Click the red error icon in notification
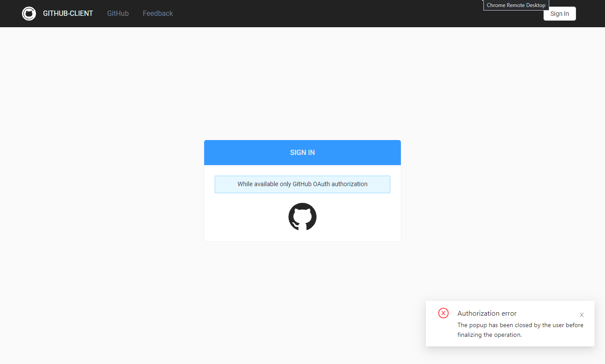 coord(443,313)
